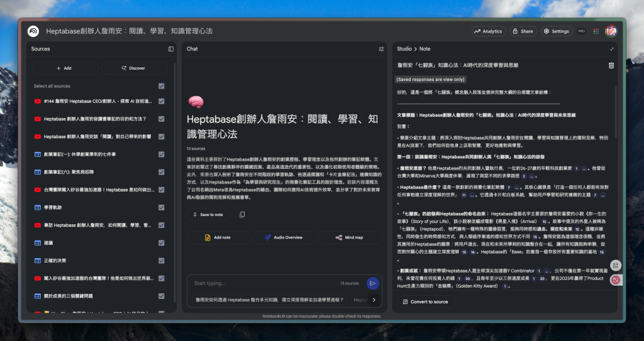644x341 pixels.
Task: Uncheck 建議 source checkbox
Action: pos(162,243)
